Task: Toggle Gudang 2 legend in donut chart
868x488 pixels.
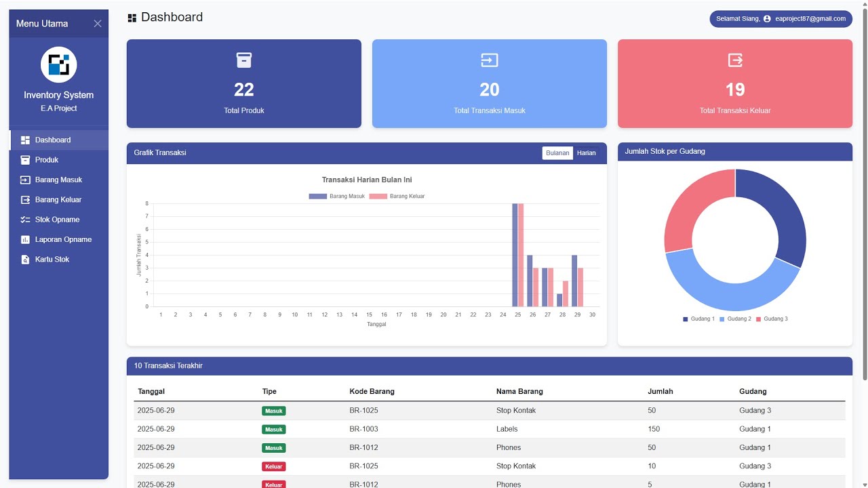Action: click(735, 319)
